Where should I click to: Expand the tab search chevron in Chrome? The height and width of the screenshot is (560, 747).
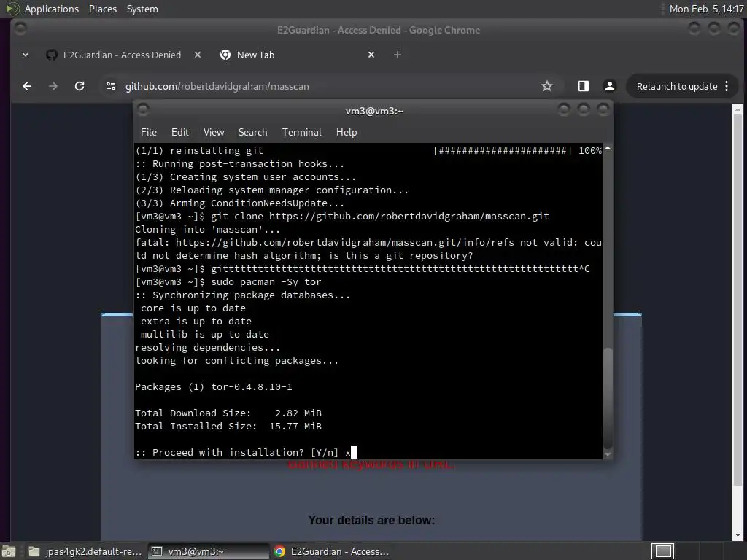[26, 55]
